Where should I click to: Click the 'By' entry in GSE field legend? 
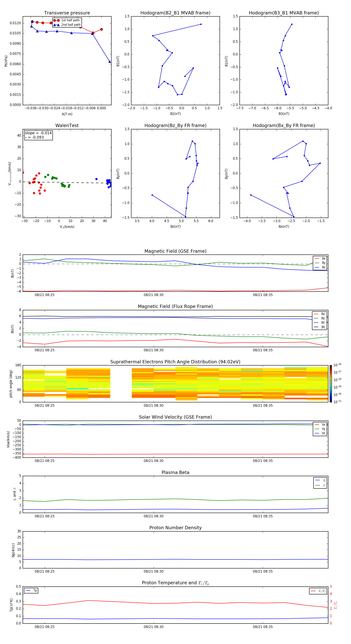pos(320,263)
